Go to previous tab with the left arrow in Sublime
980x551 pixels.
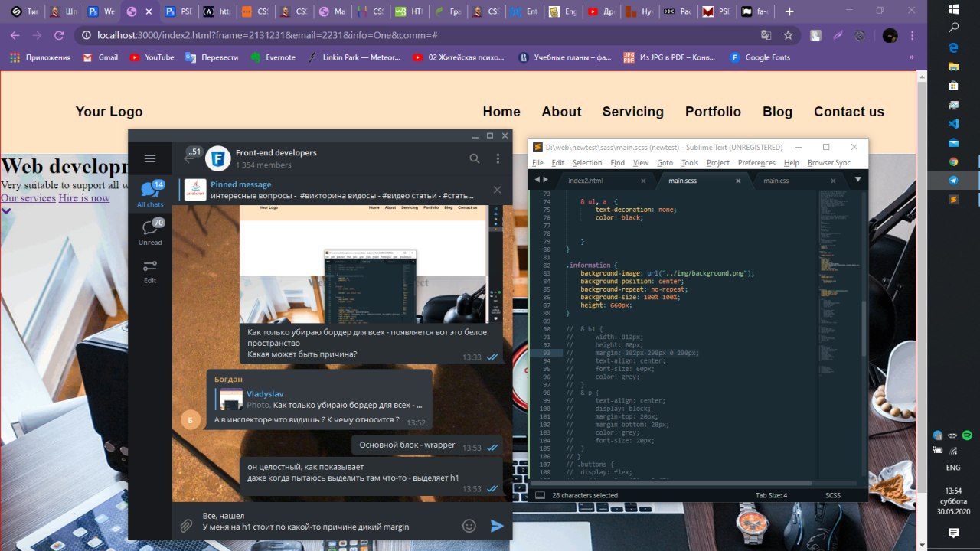pyautogui.click(x=536, y=180)
